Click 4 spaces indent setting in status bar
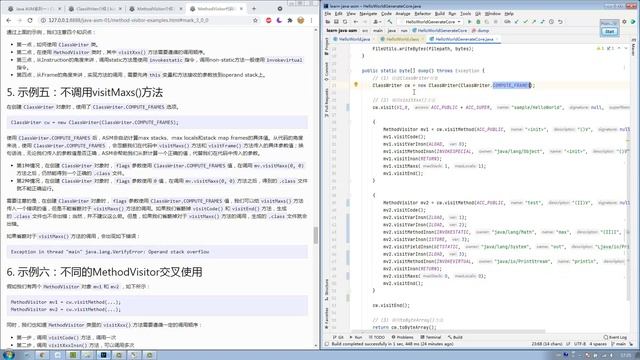 (x=598, y=344)
